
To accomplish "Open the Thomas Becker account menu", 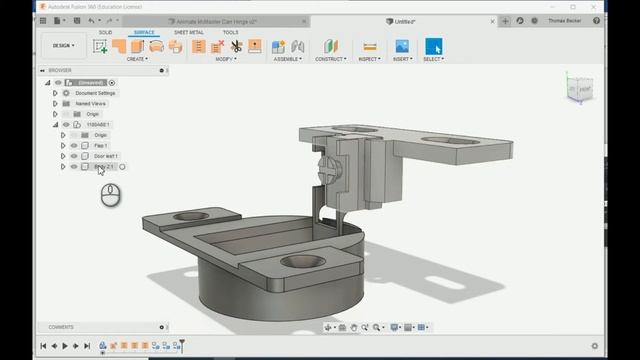I will coord(564,21).
